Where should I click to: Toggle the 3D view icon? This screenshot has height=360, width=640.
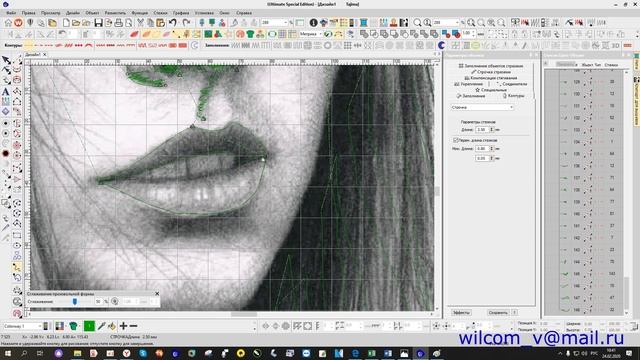[x=616, y=45]
